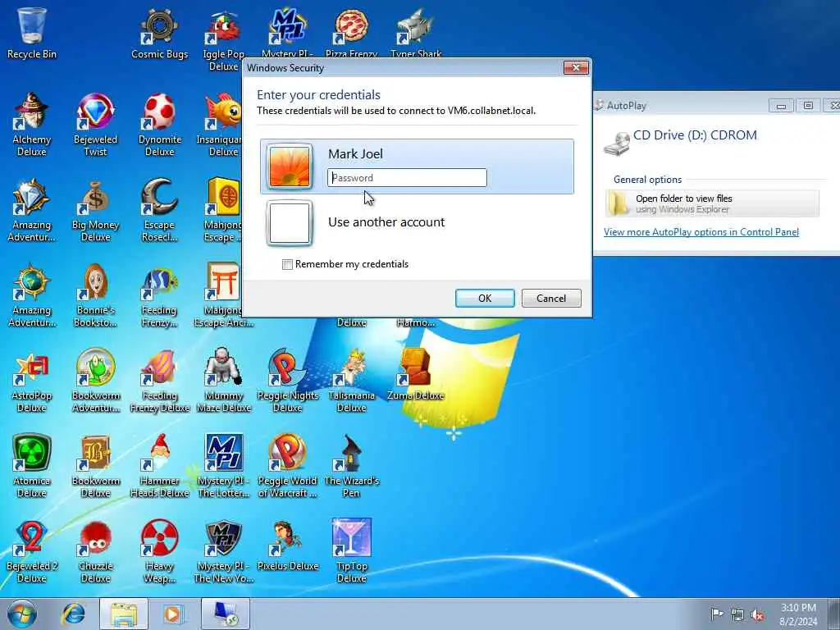Close the Windows Security dialog
Screen dimensions: 840x630
point(576,67)
